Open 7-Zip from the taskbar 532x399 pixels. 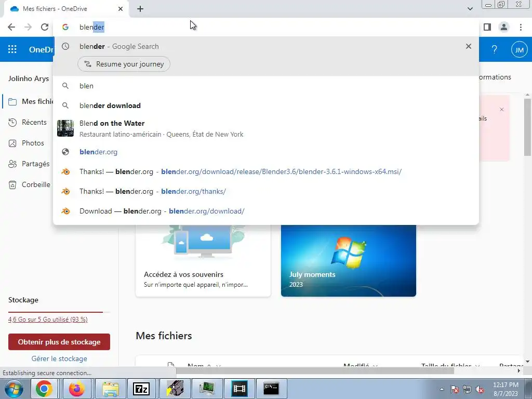[x=141, y=389]
